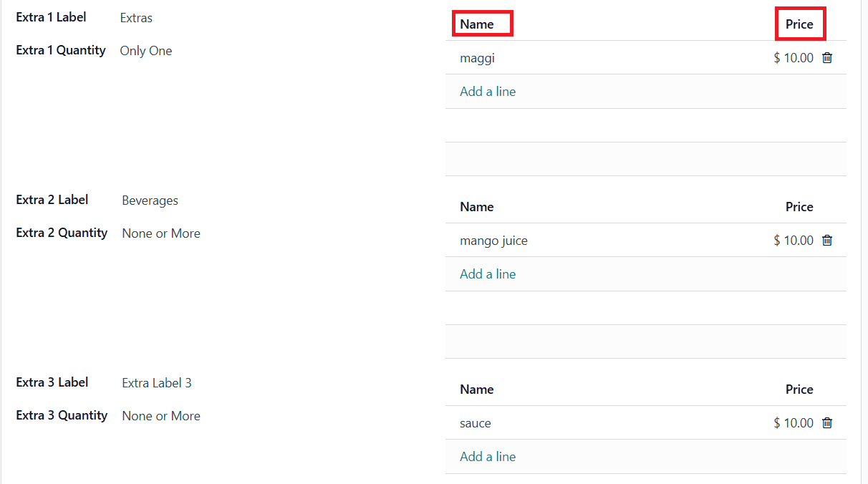Sort by Name header above mango juice
The image size is (868, 484).
(x=477, y=207)
